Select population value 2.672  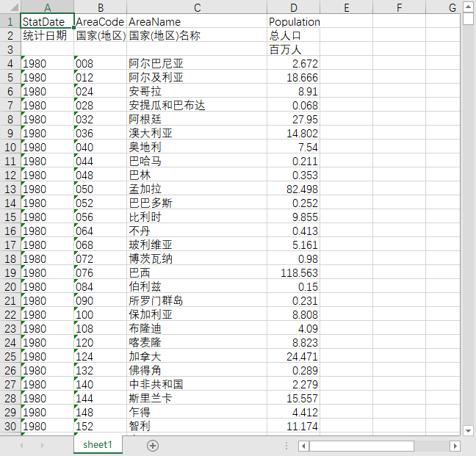294,63
